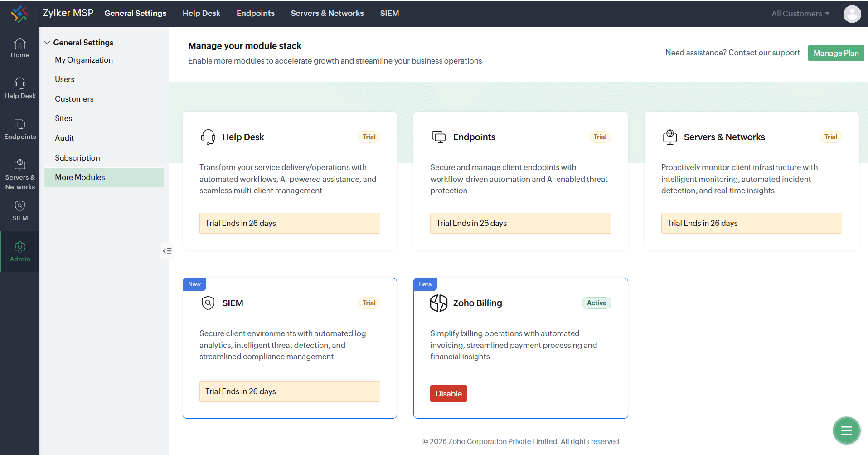
Task: Click Trial badge on SIEM card
Action: click(369, 303)
